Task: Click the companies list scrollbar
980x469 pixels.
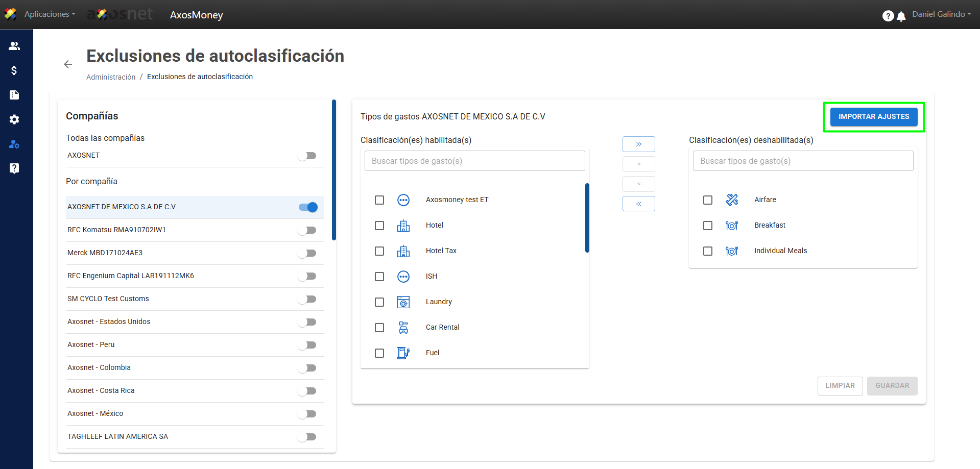Action: (x=334, y=170)
